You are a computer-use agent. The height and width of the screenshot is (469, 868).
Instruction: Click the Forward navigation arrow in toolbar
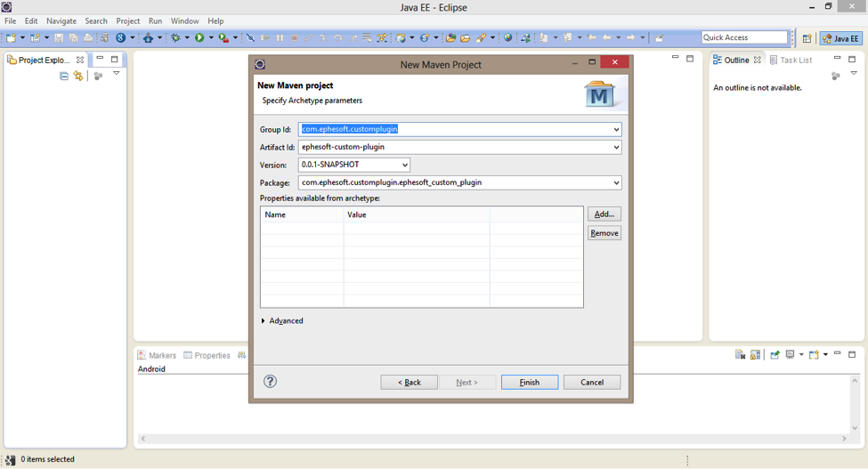click(630, 37)
